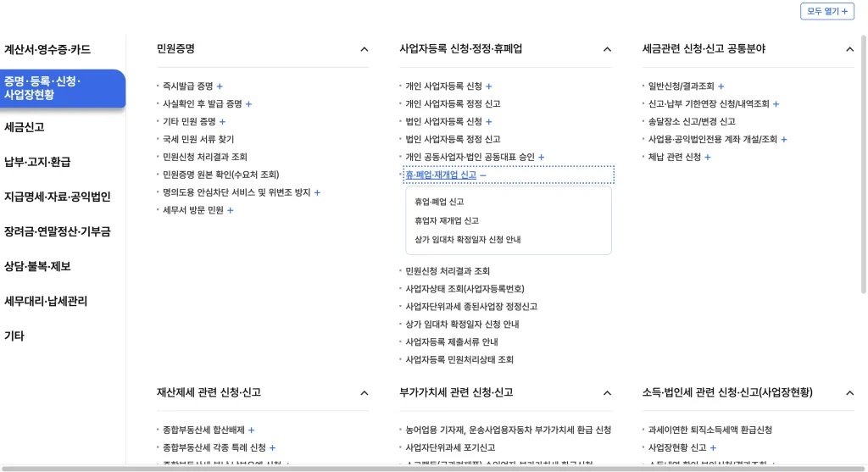Collapse the 사업자등록 신청·정정·휴폐업 section

(x=607, y=49)
